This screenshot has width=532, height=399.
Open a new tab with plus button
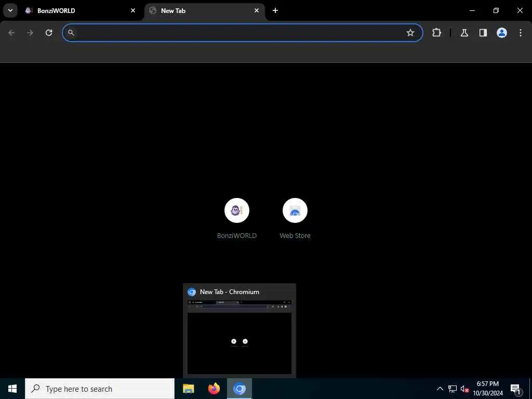[x=275, y=10]
